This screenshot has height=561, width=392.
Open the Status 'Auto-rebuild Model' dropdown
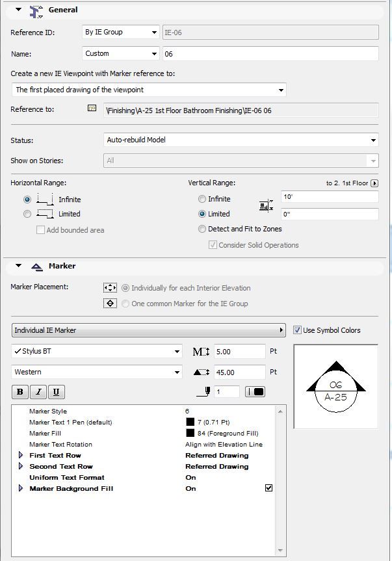[241, 140]
